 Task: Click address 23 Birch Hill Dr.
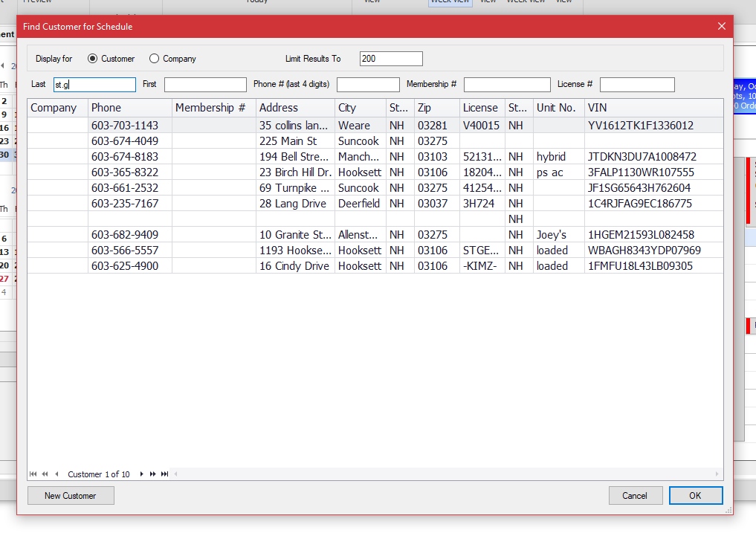[x=295, y=172]
